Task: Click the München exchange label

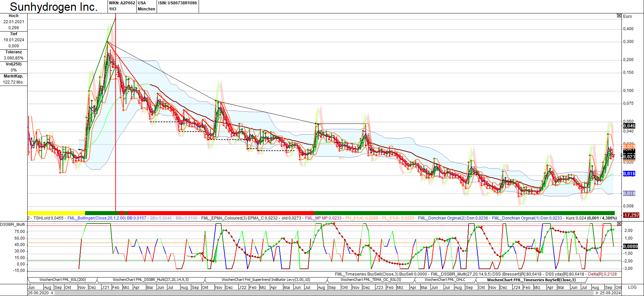Action: (147, 9)
